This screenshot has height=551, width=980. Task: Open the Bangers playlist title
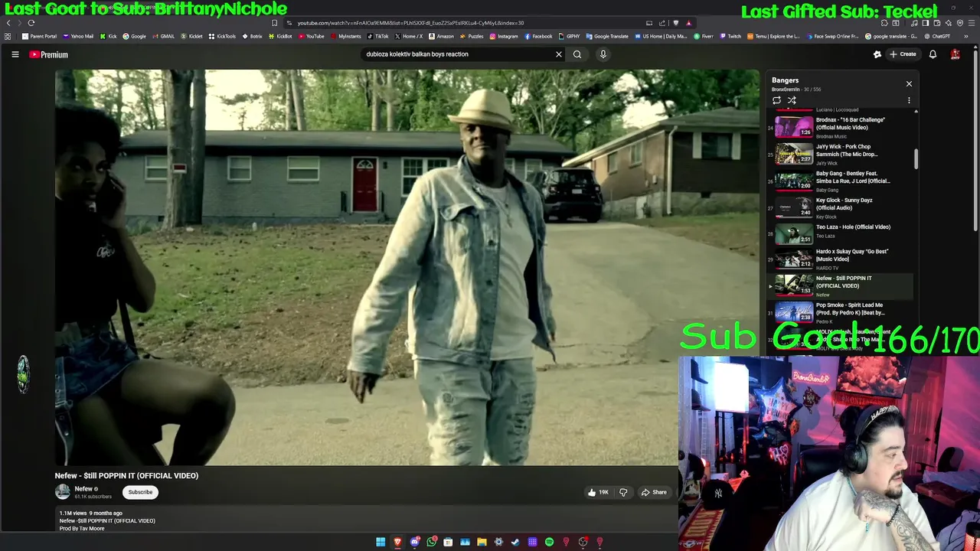pos(785,80)
